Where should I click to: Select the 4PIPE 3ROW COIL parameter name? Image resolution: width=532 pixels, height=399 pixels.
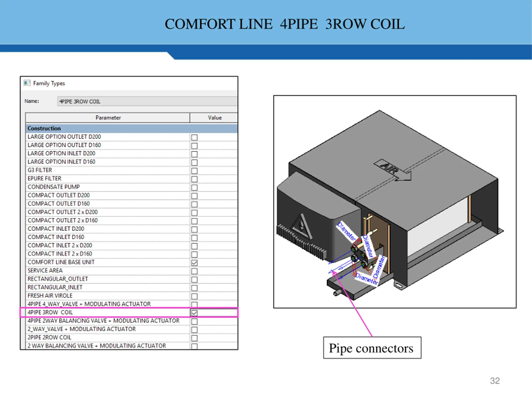[x=50, y=312]
